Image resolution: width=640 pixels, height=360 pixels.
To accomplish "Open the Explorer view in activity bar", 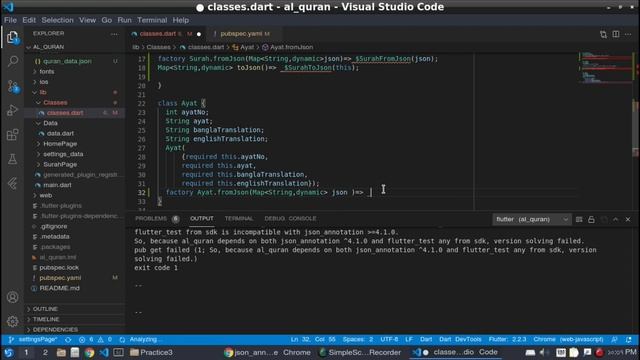I will [12, 38].
